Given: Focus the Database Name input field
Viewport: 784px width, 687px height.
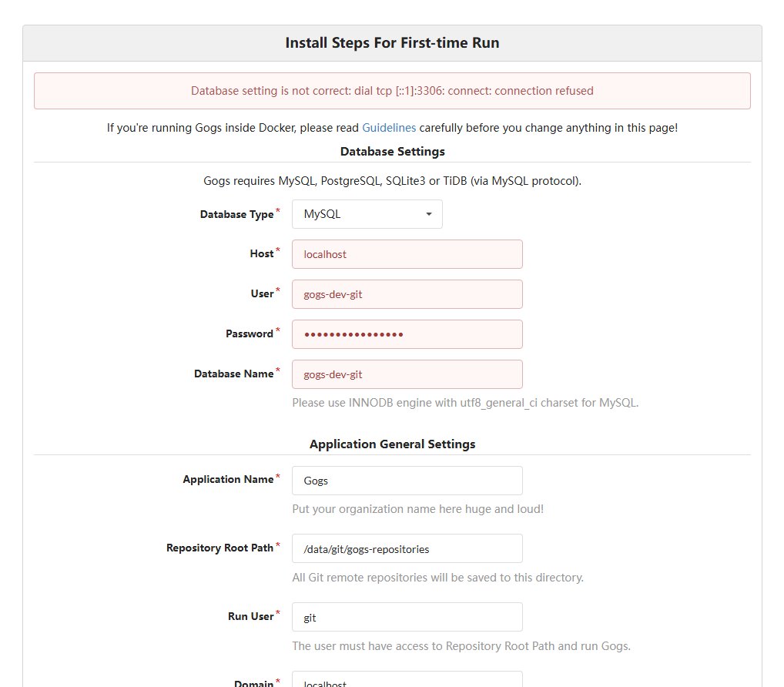Looking at the screenshot, I should pyautogui.click(x=407, y=374).
